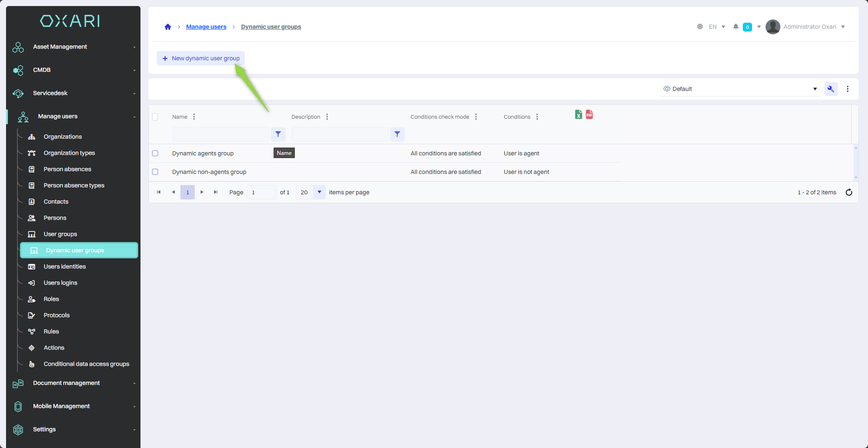
Task: Open User groups in sidebar
Action: click(60, 234)
